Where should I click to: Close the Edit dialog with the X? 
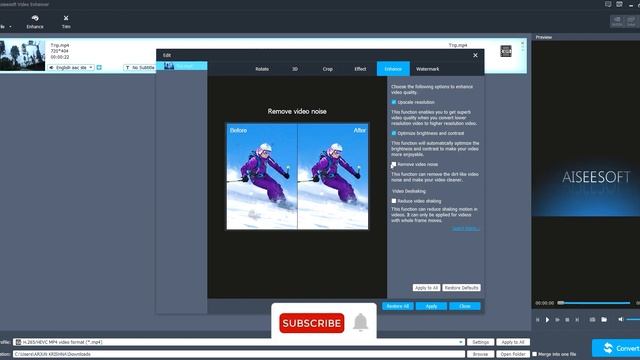[475, 55]
